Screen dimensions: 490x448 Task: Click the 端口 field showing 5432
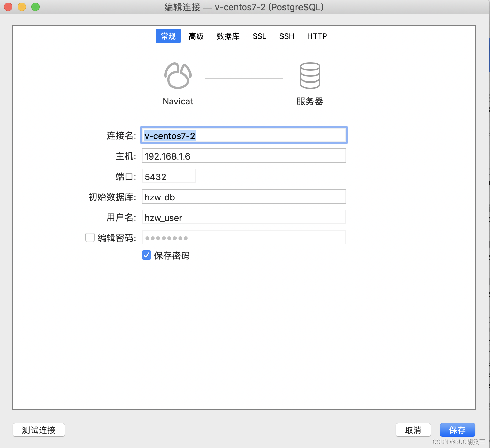168,176
